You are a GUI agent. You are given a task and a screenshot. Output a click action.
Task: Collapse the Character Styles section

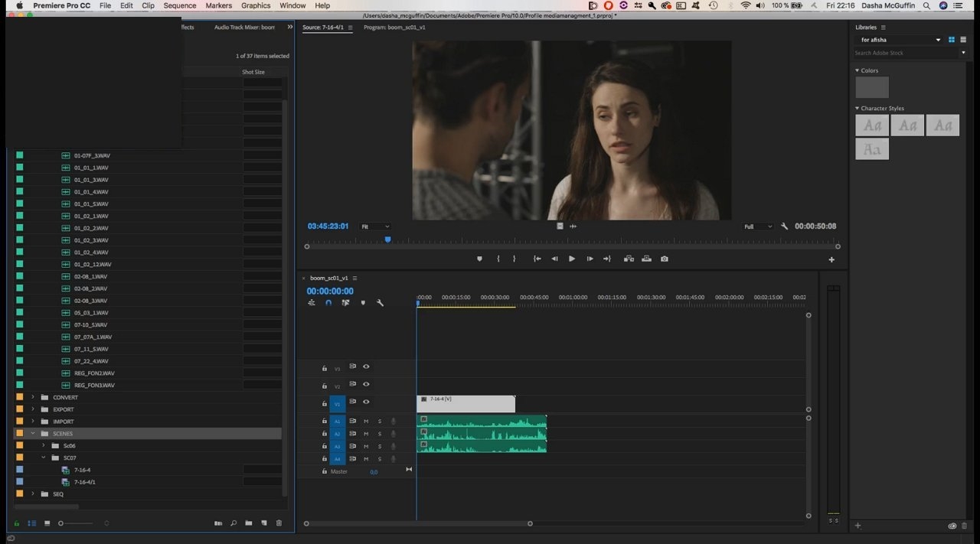click(x=857, y=109)
